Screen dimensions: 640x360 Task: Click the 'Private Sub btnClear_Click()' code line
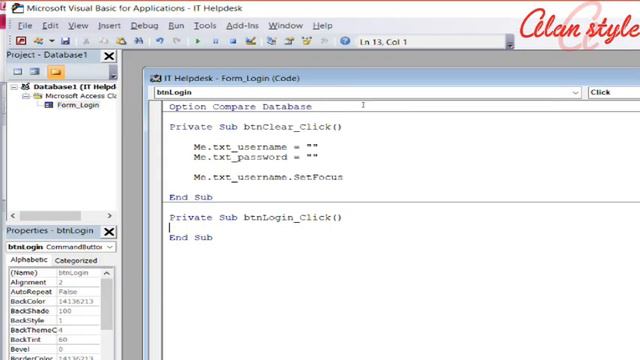(256, 127)
